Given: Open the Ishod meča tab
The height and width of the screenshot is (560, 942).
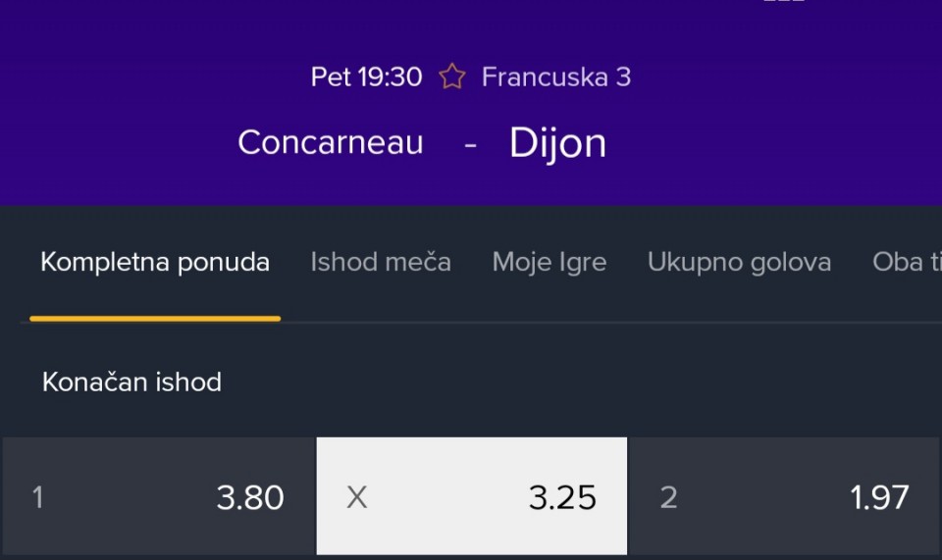Looking at the screenshot, I should click(381, 262).
